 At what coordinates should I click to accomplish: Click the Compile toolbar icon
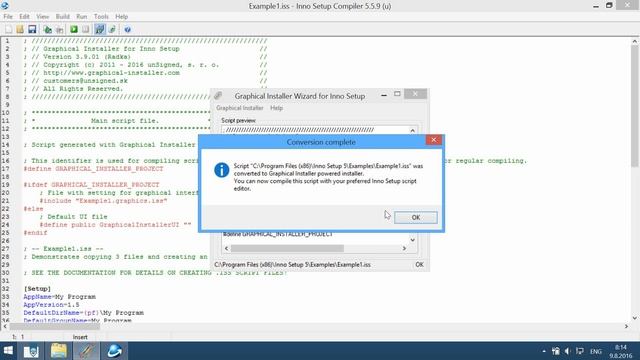48,29
